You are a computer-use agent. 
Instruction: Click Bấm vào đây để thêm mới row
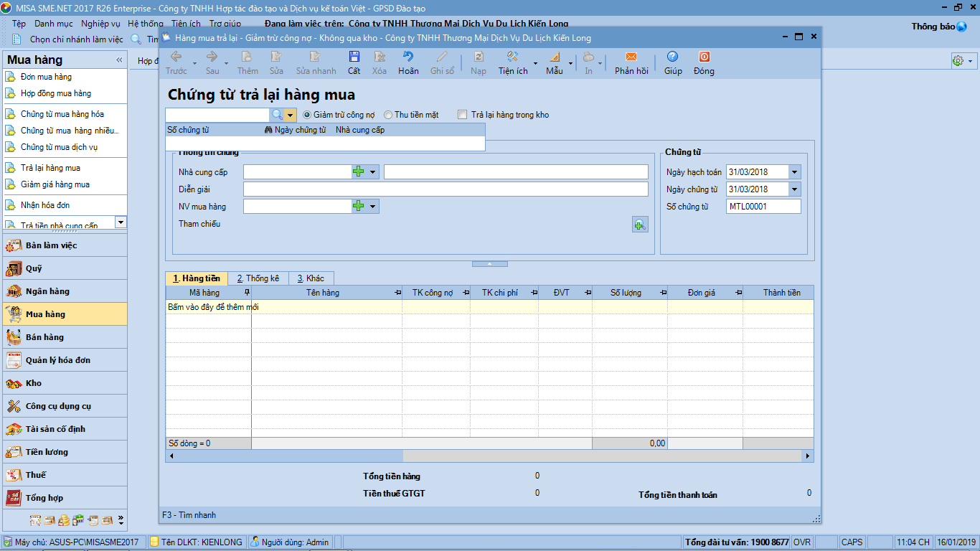[489, 307]
